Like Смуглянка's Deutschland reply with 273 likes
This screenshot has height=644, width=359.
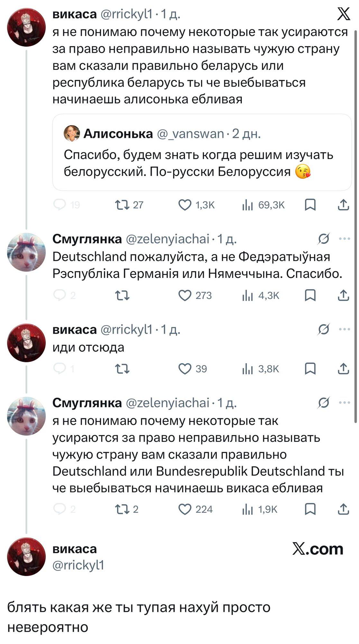(185, 295)
